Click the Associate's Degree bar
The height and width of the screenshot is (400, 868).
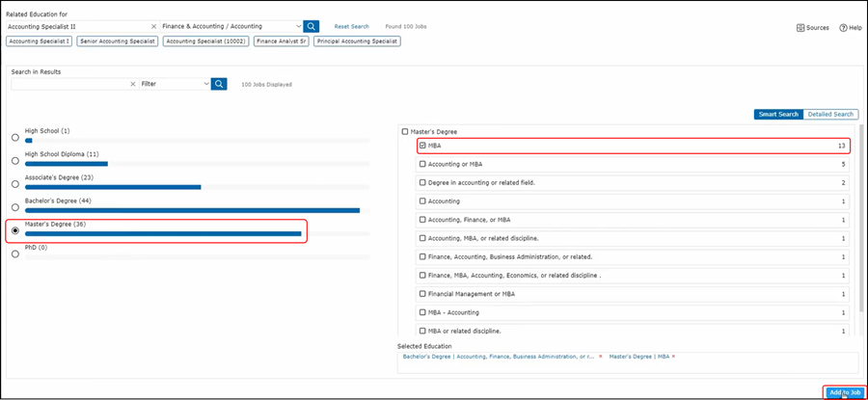click(113, 187)
